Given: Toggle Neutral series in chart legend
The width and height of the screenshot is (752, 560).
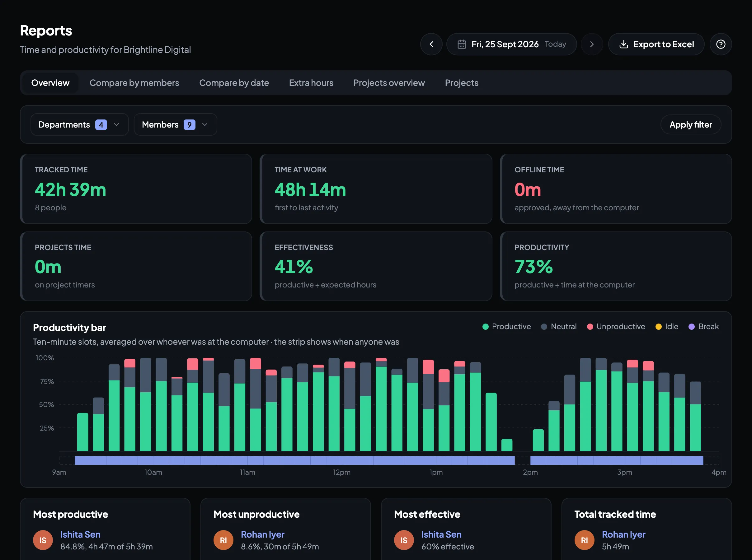Looking at the screenshot, I should (559, 326).
